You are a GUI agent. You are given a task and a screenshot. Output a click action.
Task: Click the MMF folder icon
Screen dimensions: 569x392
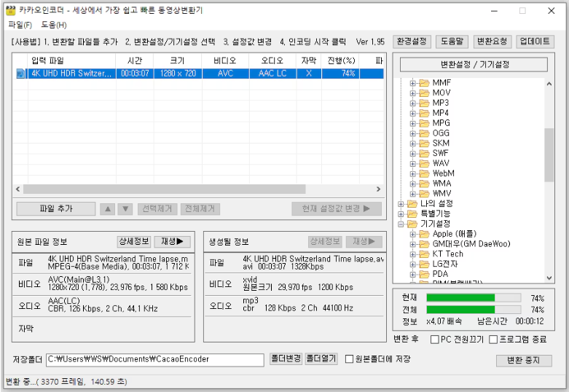point(424,83)
